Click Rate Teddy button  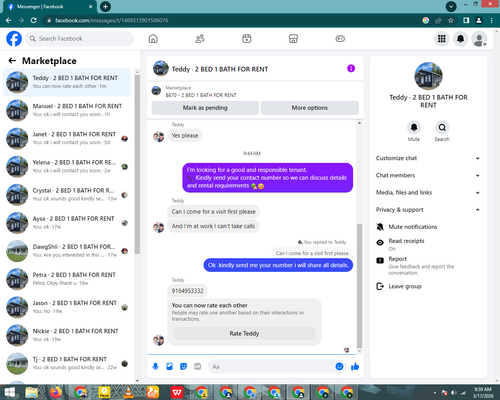click(244, 333)
